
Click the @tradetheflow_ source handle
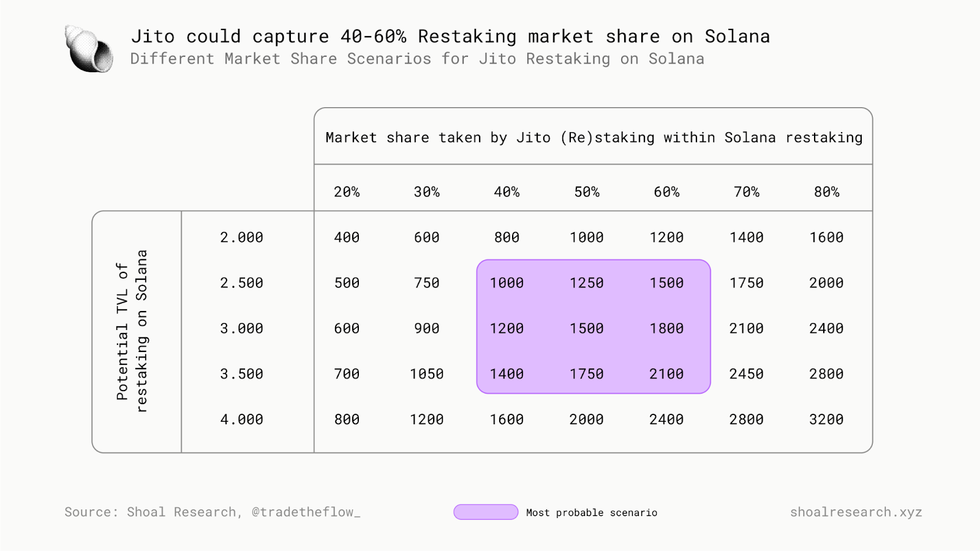point(306,512)
